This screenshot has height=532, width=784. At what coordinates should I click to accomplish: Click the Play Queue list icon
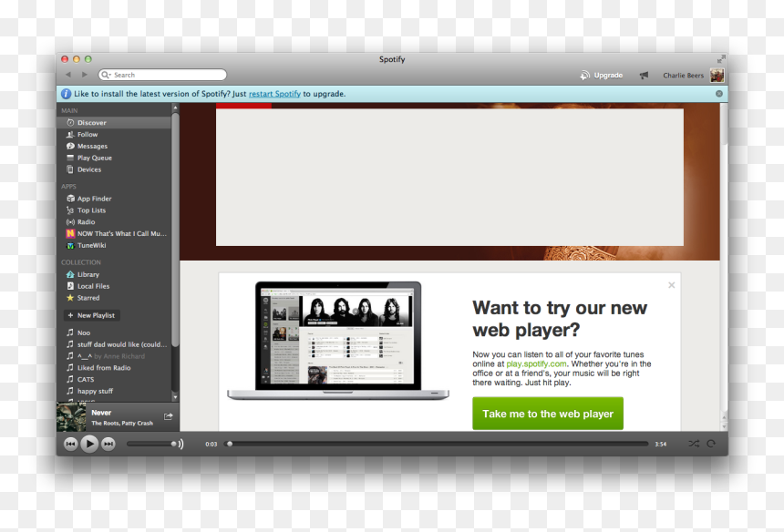70,158
